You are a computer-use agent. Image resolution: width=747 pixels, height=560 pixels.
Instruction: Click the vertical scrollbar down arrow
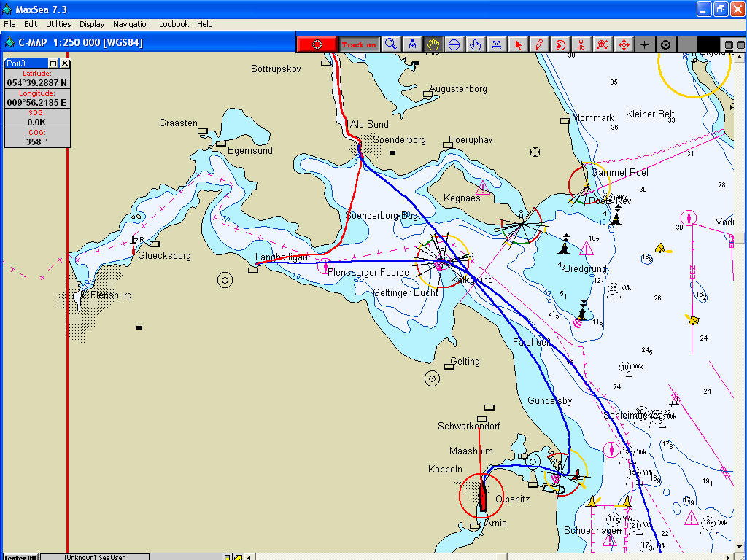739,547
